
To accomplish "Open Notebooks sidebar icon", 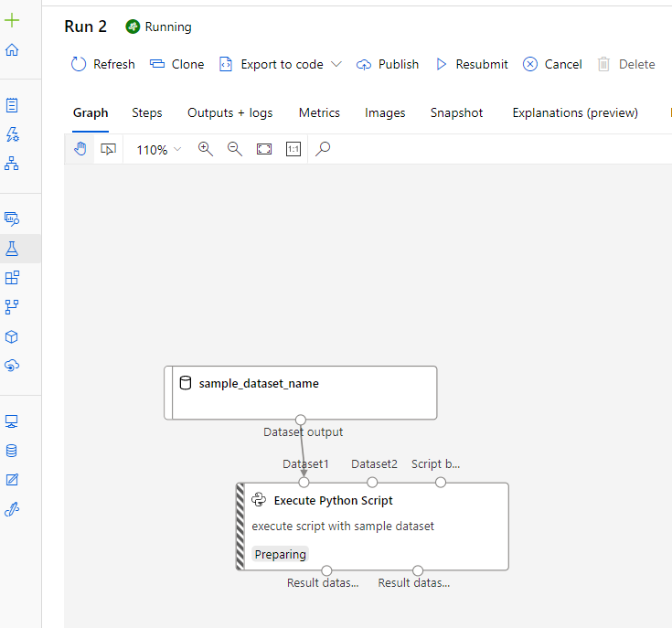I will click(x=12, y=105).
